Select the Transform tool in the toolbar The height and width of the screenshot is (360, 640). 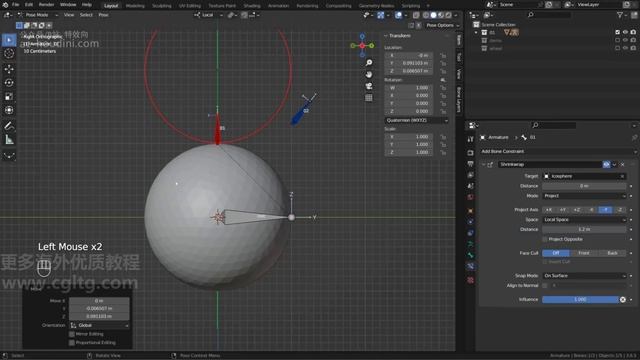coord(9,110)
